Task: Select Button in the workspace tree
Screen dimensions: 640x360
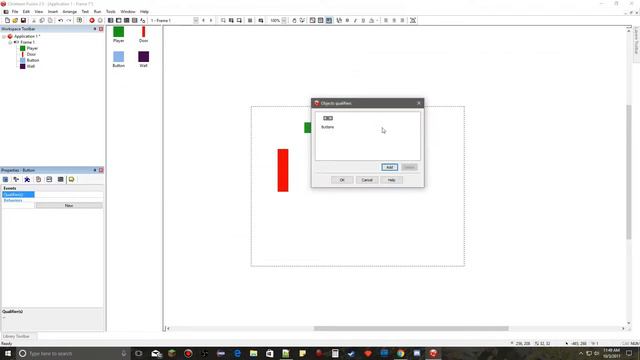Action: pos(33,60)
